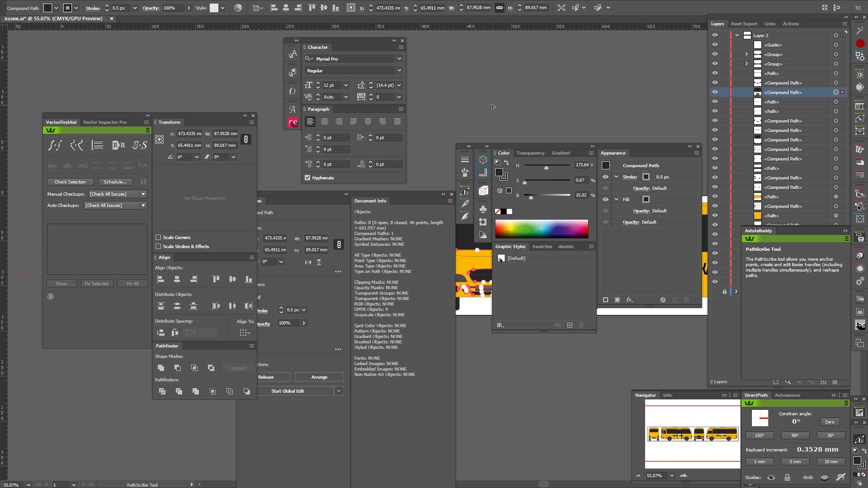Switch to Vector Inspector Pro tab
The image size is (868, 488).
104,122
